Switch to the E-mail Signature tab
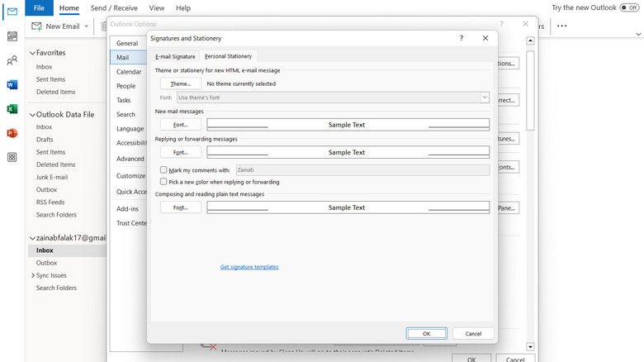644x362 pixels. click(175, 56)
